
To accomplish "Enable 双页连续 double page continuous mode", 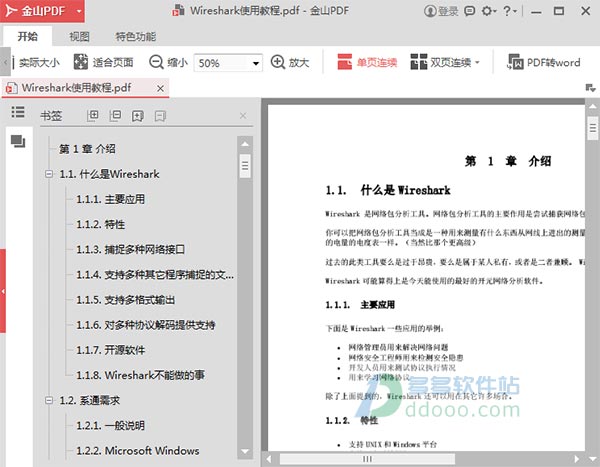I will [440, 62].
